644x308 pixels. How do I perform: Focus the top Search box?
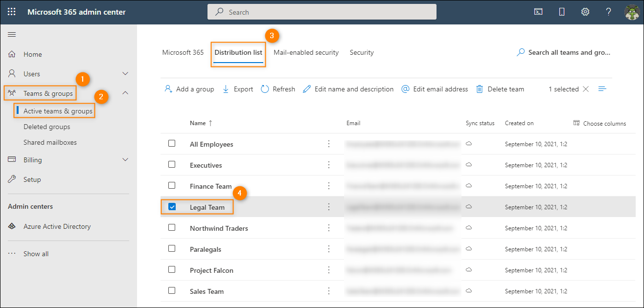pyautogui.click(x=322, y=12)
